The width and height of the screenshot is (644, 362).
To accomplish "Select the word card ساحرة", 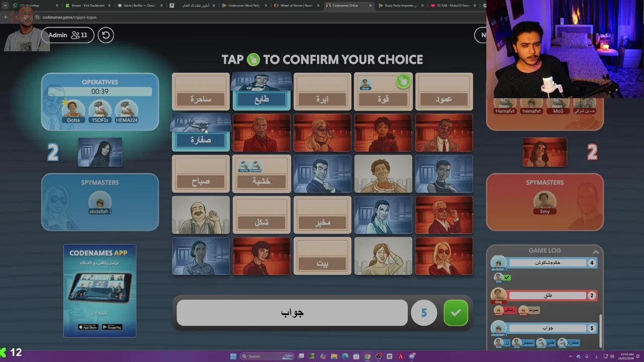I will click(201, 92).
